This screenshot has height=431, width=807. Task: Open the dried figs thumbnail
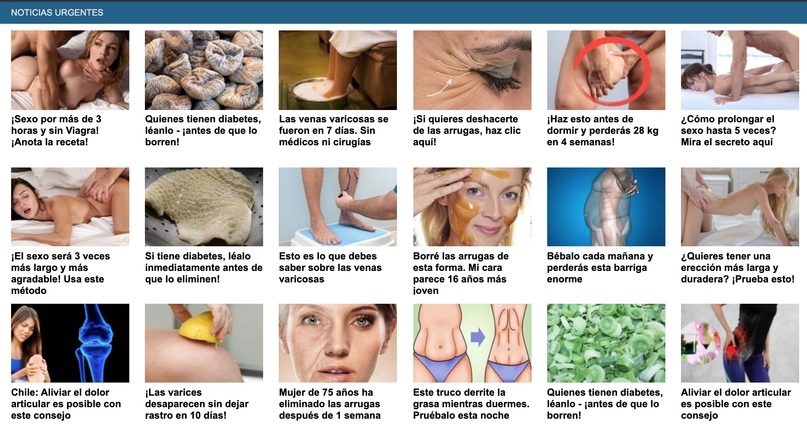click(x=204, y=70)
